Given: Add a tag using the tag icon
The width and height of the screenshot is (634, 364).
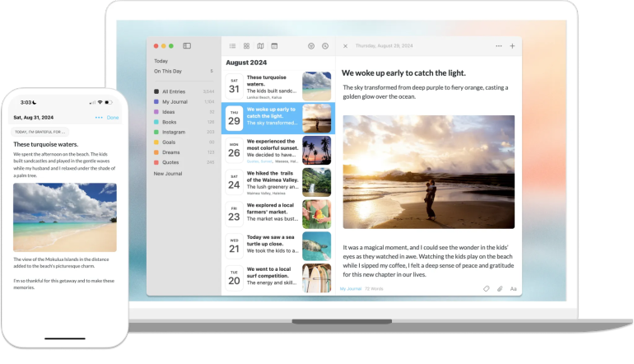Looking at the screenshot, I should (x=487, y=289).
